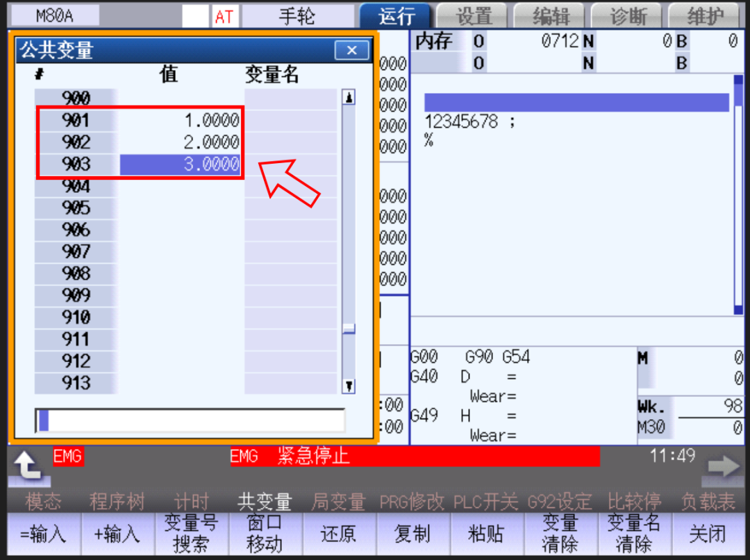This screenshot has height=560, width=750.
Task: Open the 程序树 program tree view
Action: 117,500
